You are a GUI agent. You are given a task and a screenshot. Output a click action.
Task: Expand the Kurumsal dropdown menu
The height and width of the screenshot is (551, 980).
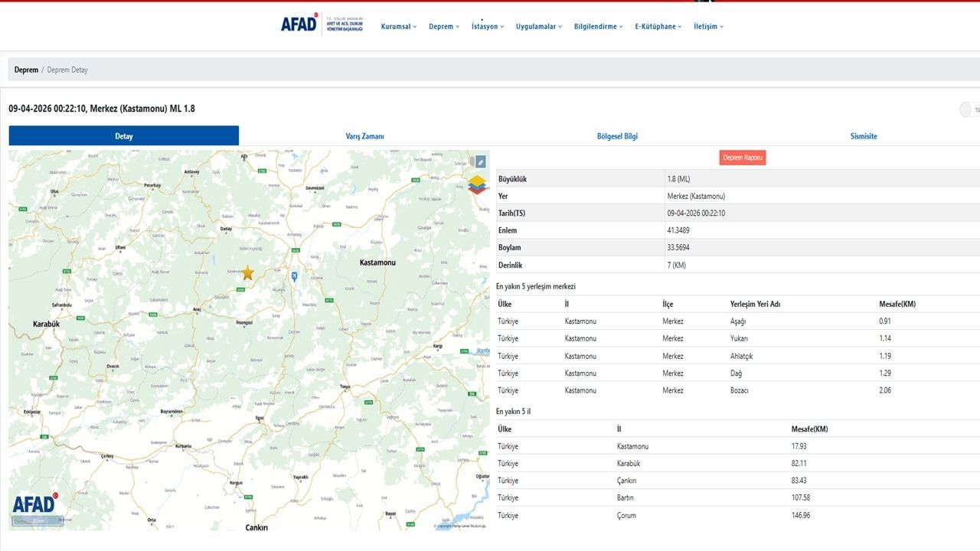[x=399, y=27]
